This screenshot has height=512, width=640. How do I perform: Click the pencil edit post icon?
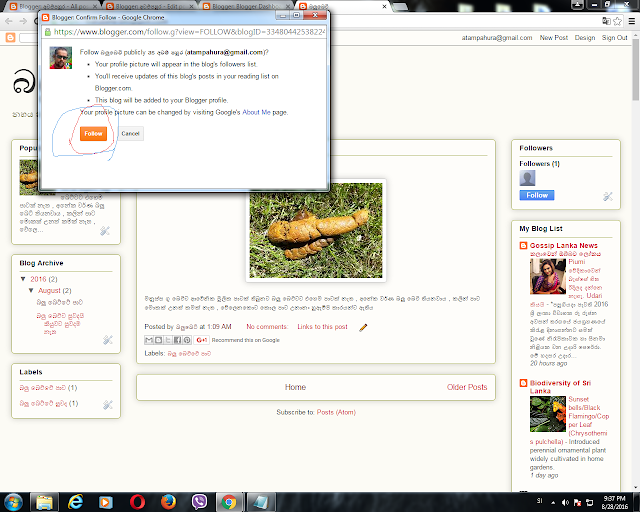(363, 327)
